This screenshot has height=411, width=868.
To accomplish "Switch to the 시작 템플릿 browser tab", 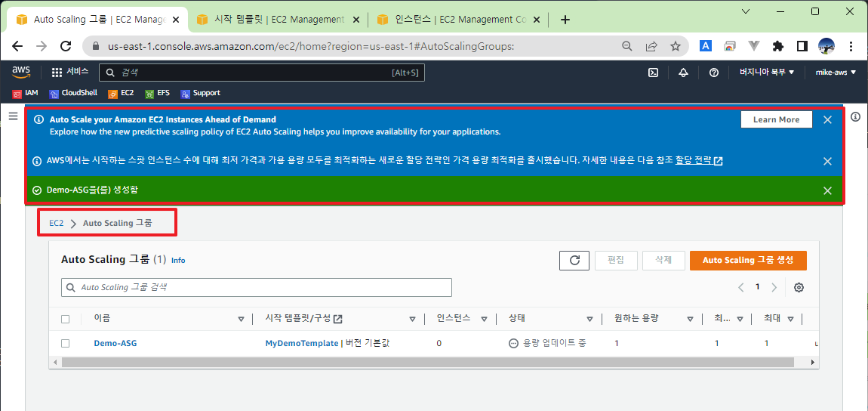I will coord(279,20).
